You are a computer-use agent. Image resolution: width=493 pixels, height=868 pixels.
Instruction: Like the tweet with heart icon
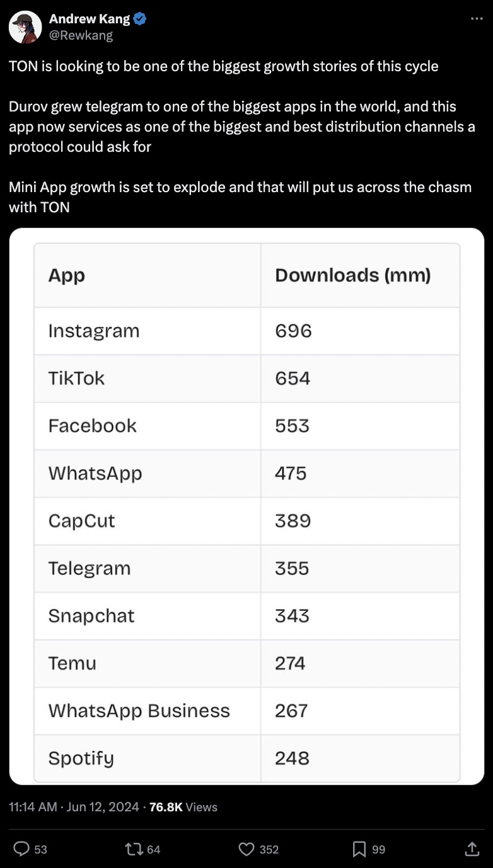pyautogui.click(x=246, y=849)
